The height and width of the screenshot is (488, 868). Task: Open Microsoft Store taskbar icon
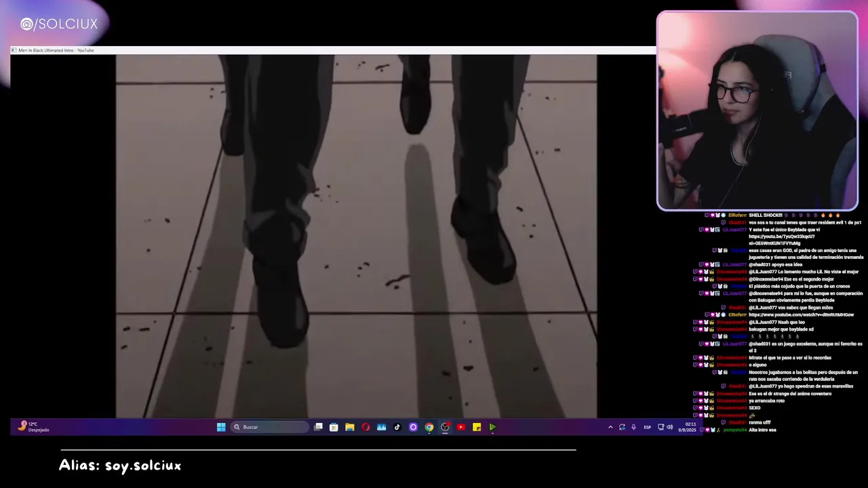334,427
